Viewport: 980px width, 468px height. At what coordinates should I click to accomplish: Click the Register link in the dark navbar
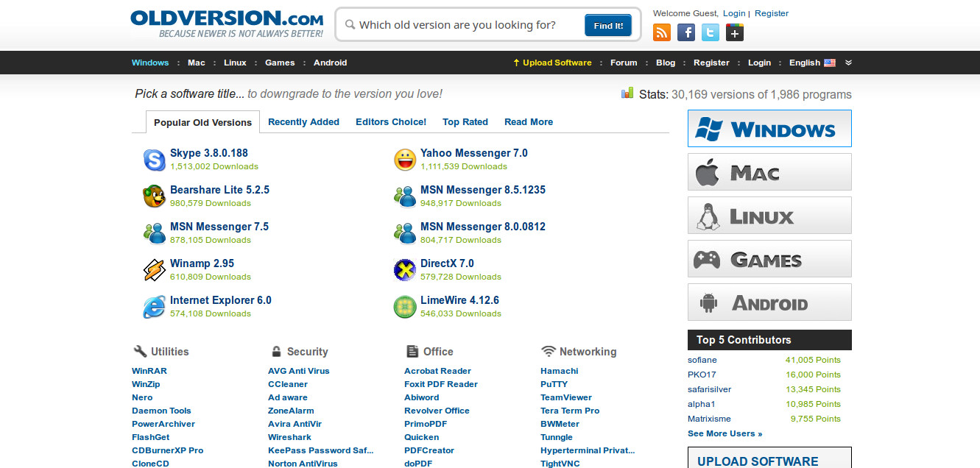tap(711, 63)
